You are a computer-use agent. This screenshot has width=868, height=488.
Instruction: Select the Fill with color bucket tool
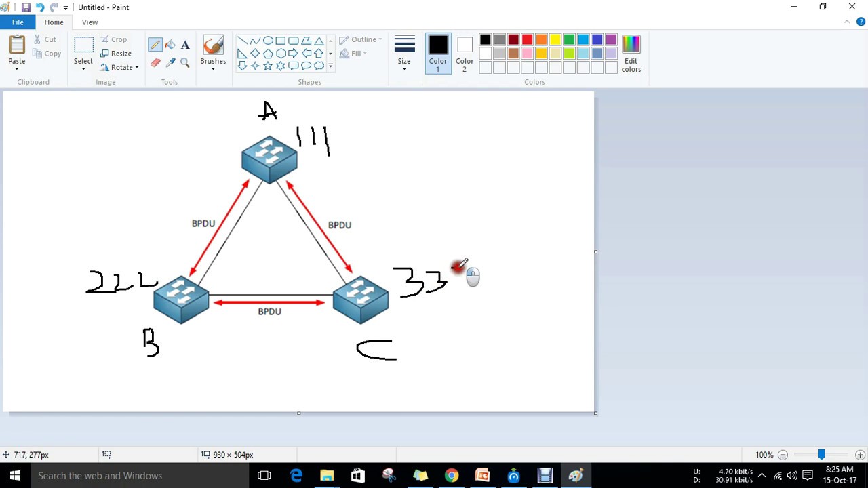(x=170, y=45)
